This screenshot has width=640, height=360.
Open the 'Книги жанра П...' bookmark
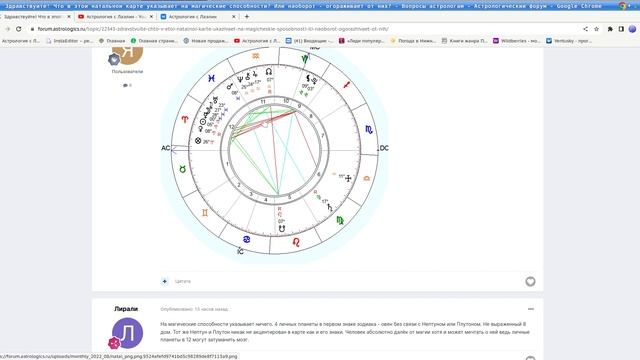point(464,41)
